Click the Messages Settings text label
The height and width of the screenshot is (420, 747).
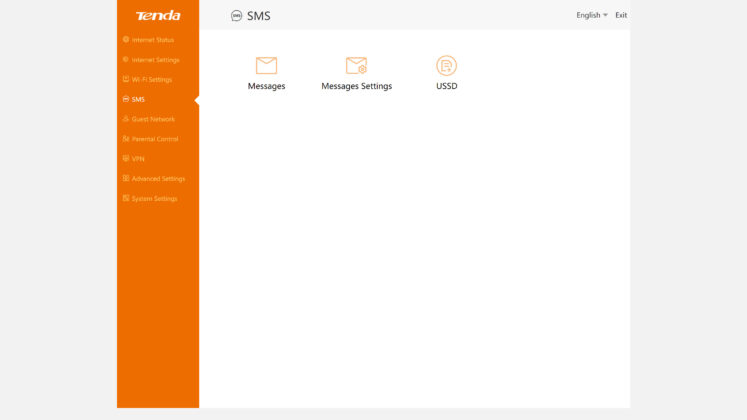pos(356,86)
